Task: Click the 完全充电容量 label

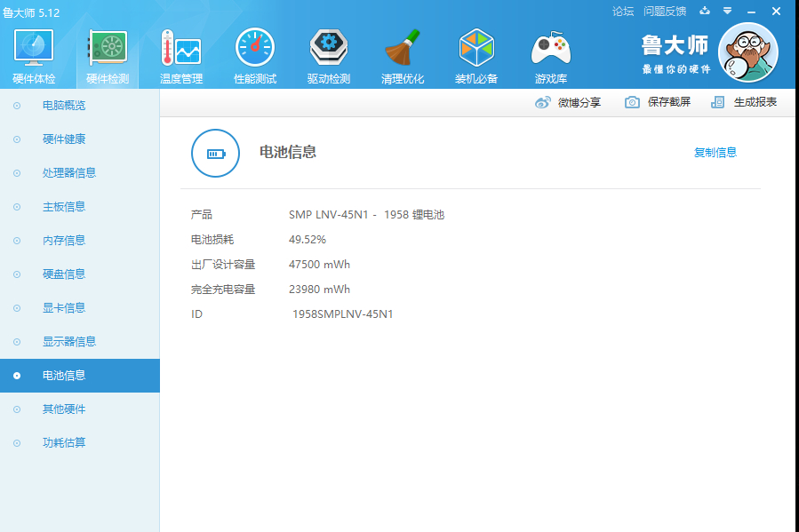Action: point(223,290)
